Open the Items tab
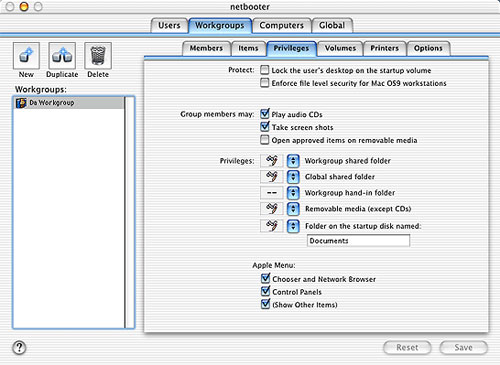Image resolution: width=500 pixels, height=365 pixels. tap(248, 48)
